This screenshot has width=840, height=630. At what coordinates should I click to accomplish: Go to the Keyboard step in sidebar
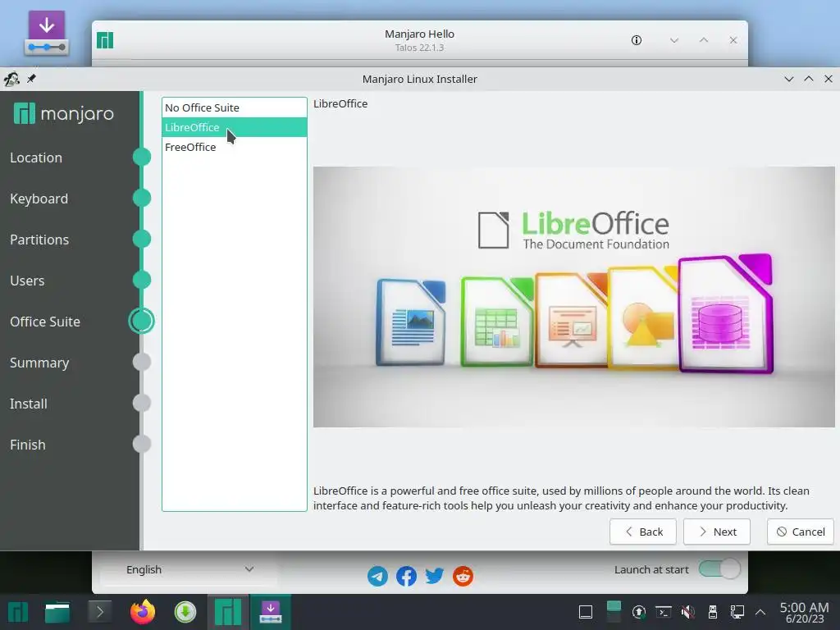[39, 199]
